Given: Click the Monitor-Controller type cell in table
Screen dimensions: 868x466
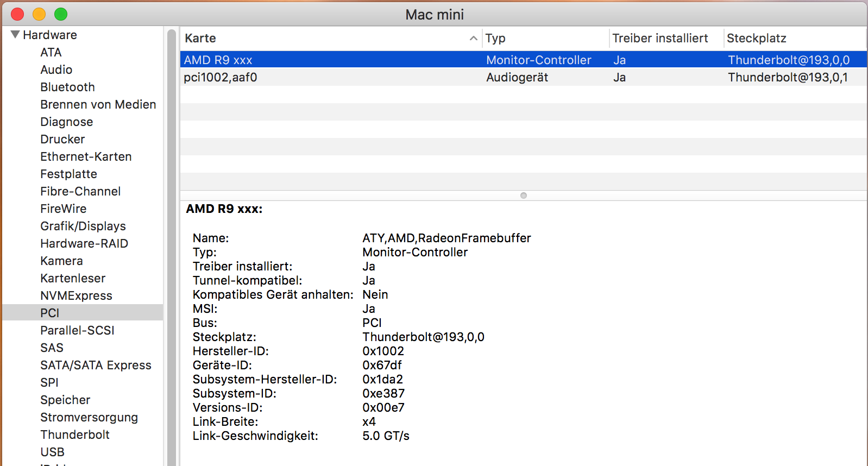Looking at the screenshot, I should click(539, 60).
